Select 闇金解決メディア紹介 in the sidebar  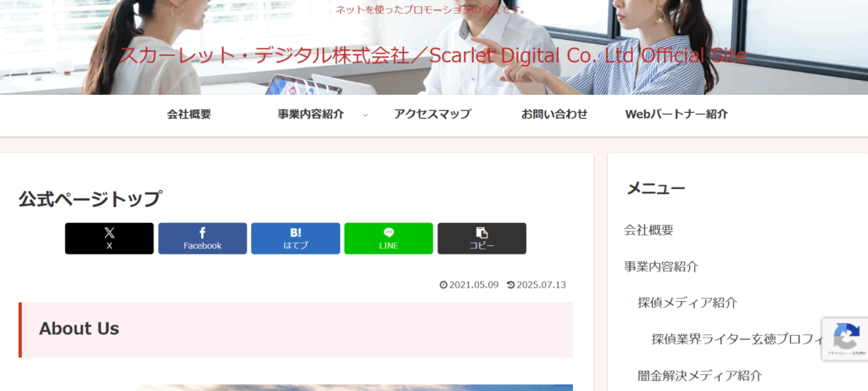[700, 376]
